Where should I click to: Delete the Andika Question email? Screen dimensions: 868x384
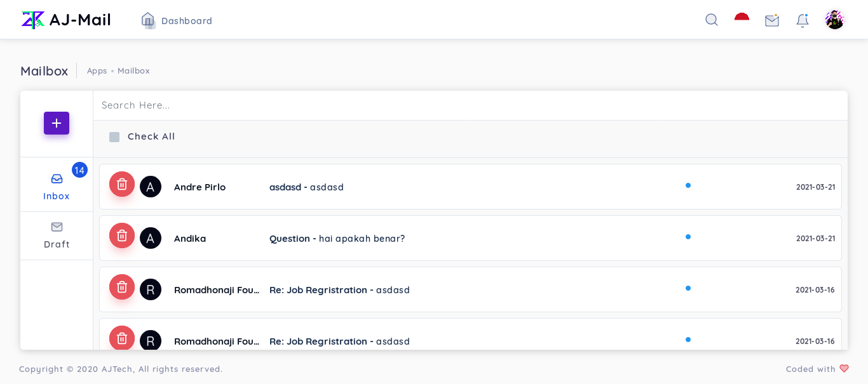click(x=122, y=235)
